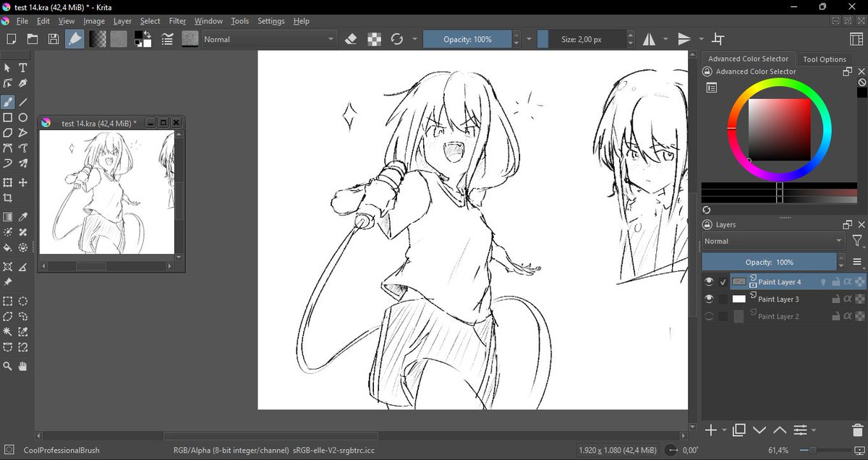Select the Gradient tool
The image size is (868, 460).
pyautogui.click(x=7, y=217)
